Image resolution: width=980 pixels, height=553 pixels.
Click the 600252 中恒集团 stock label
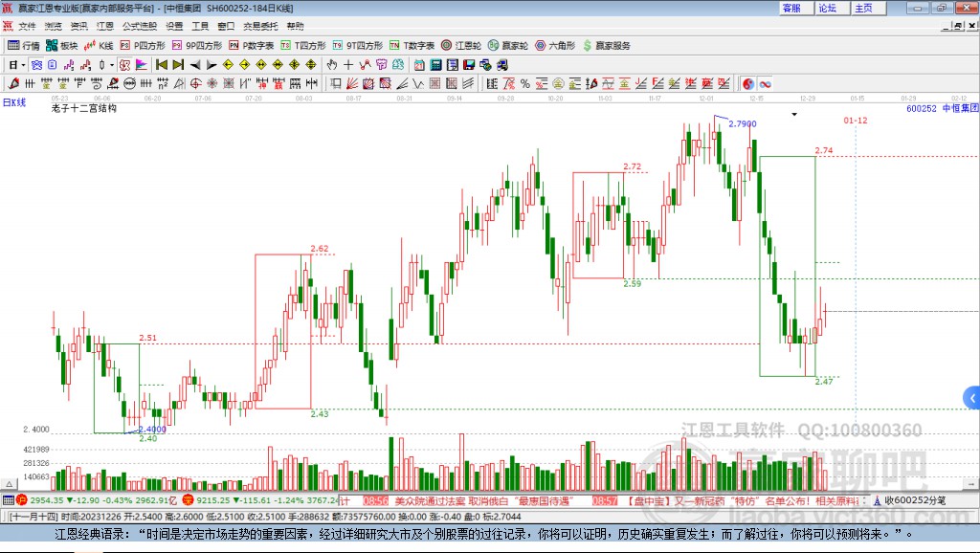click(x=942, y=108)
